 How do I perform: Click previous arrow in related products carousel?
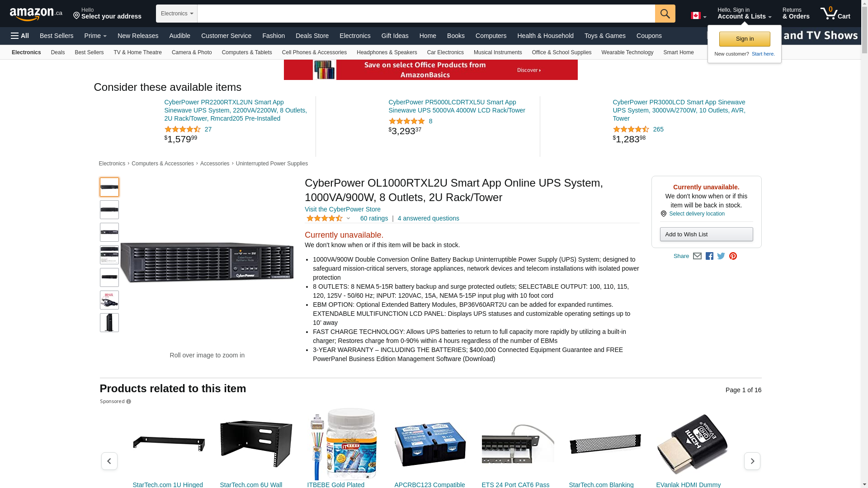(109, 461)
